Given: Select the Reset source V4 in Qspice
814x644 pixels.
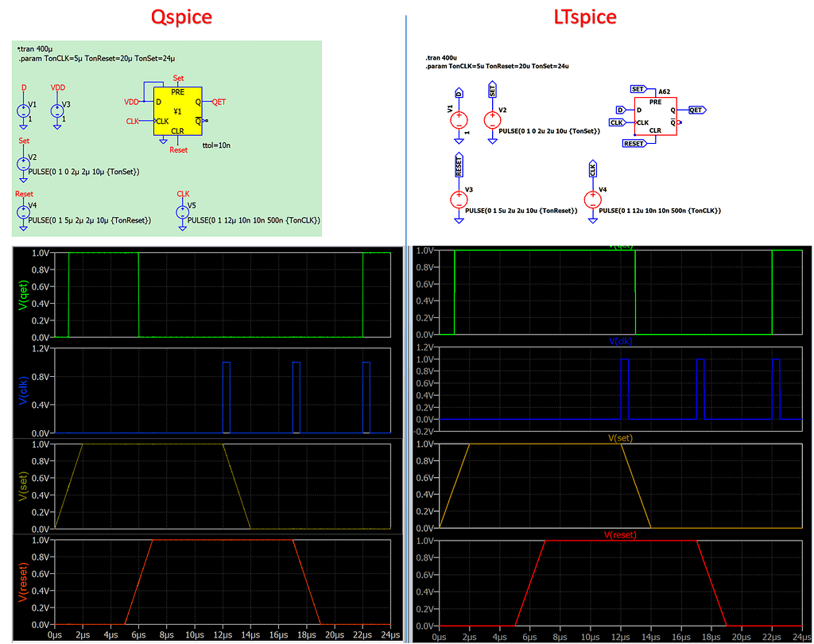Looking at the screenshot, I should [24, 212].
